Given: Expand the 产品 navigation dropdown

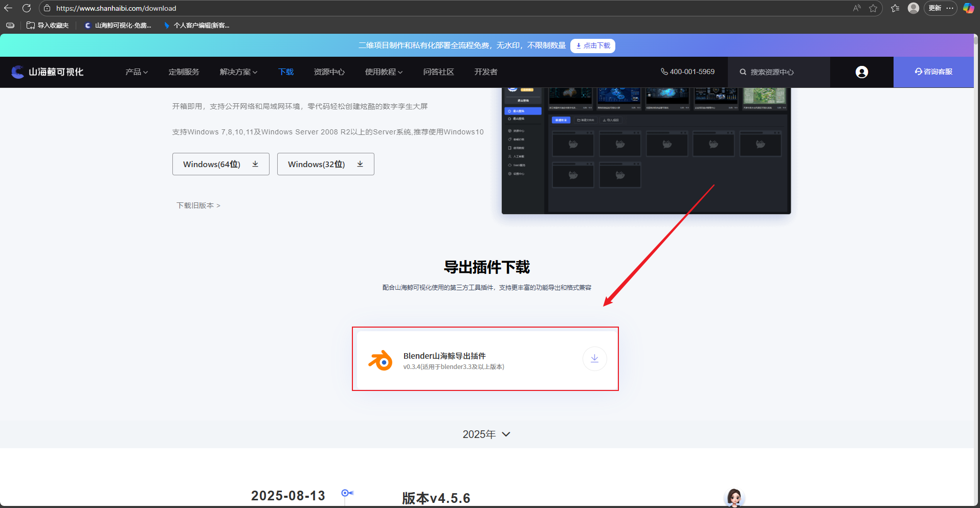Looking at the screenshot, I should (137, 72).
